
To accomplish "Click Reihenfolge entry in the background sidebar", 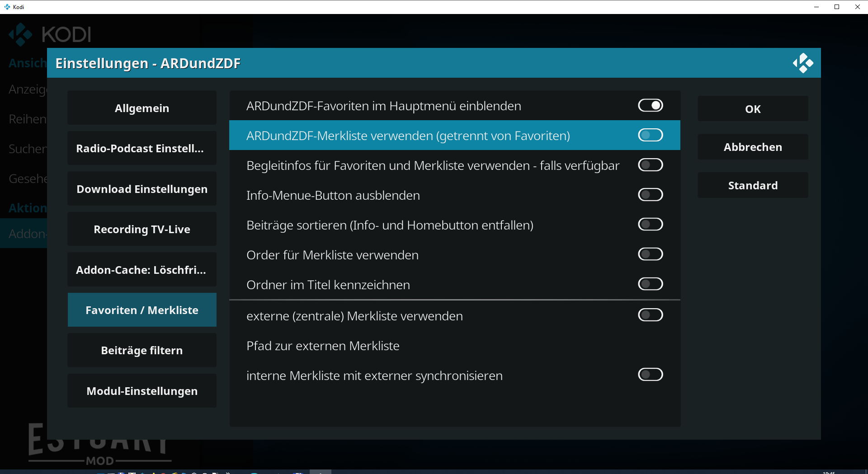I will point(27,119).
